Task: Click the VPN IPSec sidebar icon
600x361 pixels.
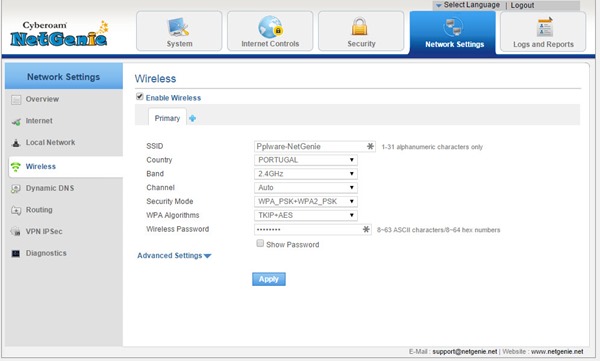Action: click(x=16, y=232)
